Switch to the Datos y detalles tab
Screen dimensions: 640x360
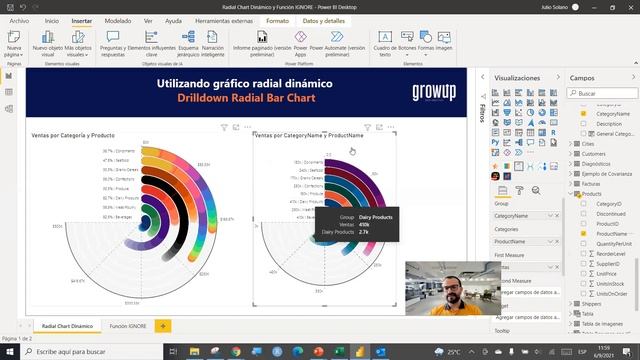(x=324, y=21)
